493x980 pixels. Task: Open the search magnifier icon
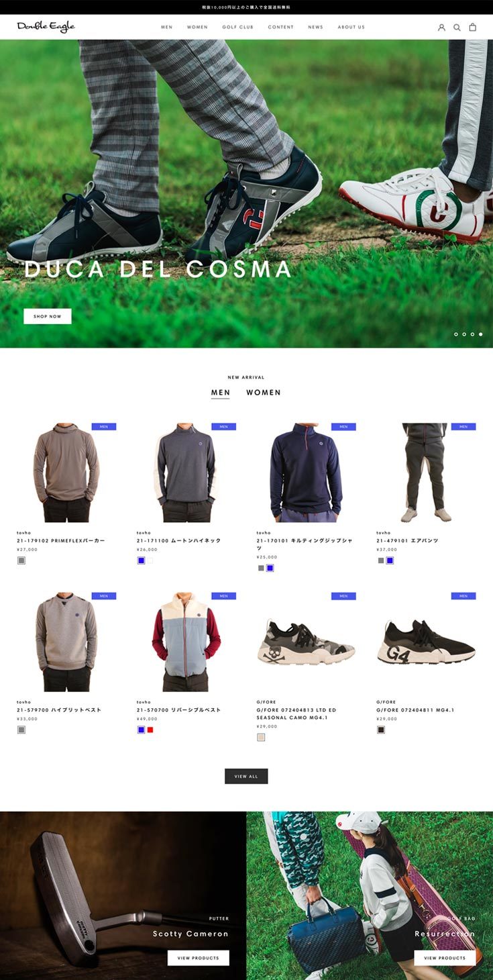[x=457, y=28]
